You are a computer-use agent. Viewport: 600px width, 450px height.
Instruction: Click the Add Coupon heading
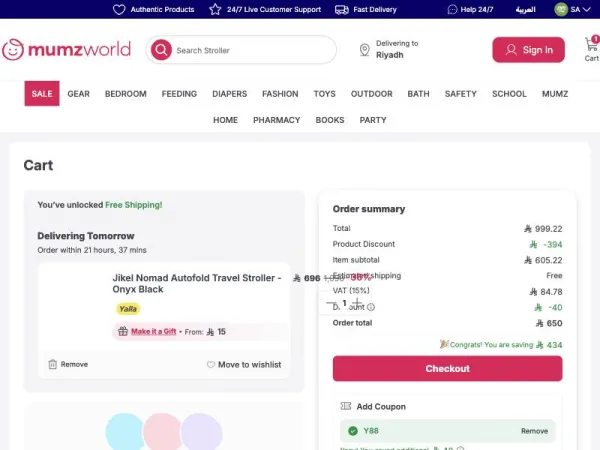(x=381, y=406)
